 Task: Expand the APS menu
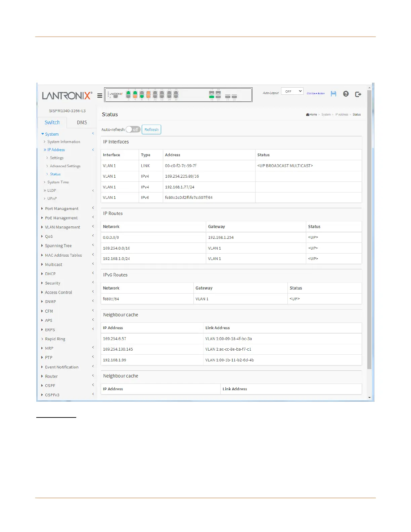pyautogui.click(x=49, y=320)
